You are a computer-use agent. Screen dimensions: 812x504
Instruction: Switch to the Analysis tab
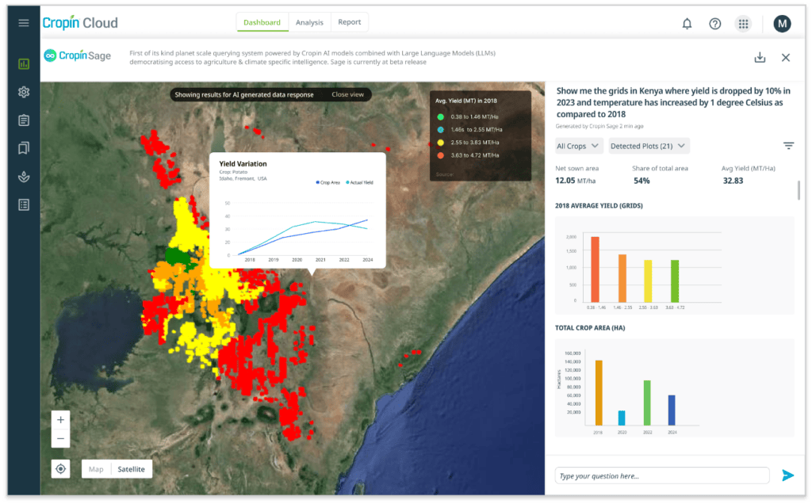(x=309, y=22)
